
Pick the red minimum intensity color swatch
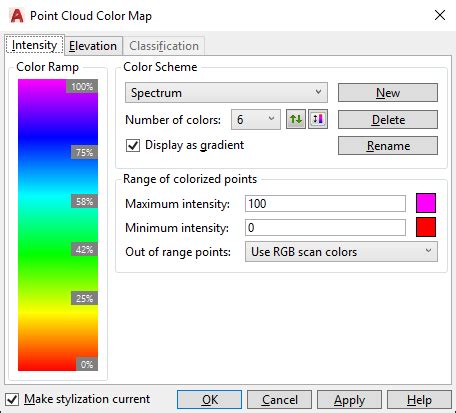point(426,227)
